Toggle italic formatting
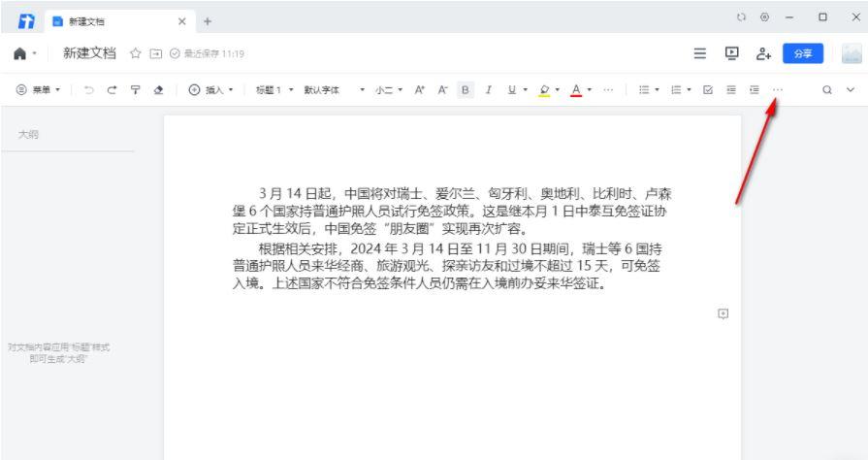868x460 pixels. click(x=488, y=90)
